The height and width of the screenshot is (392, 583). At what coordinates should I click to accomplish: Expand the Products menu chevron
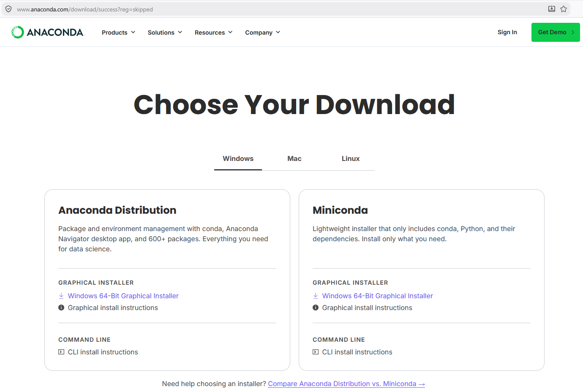point(133,32)
